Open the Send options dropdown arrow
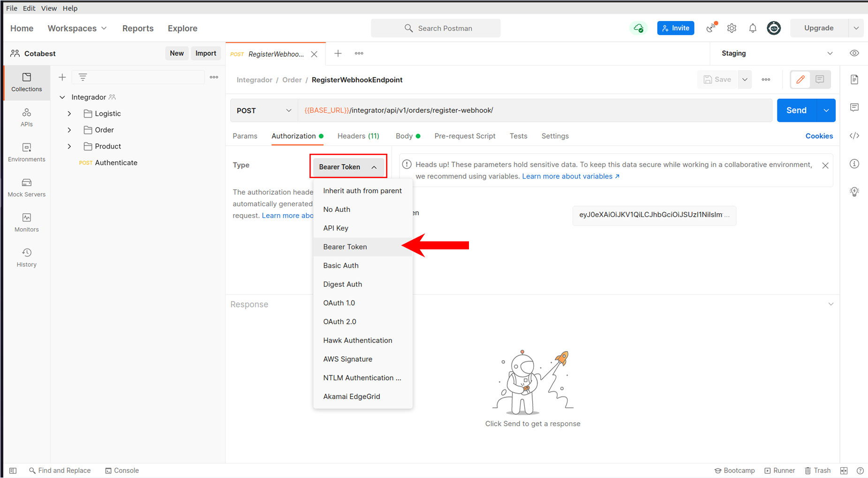Screen dimensions: 868x478 click(826, 111)
